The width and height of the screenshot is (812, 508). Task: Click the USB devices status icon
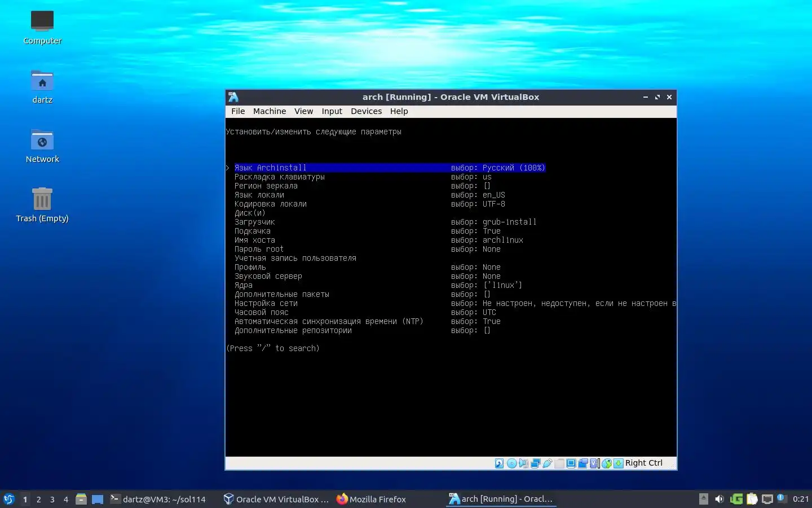(x=547, y=463)
